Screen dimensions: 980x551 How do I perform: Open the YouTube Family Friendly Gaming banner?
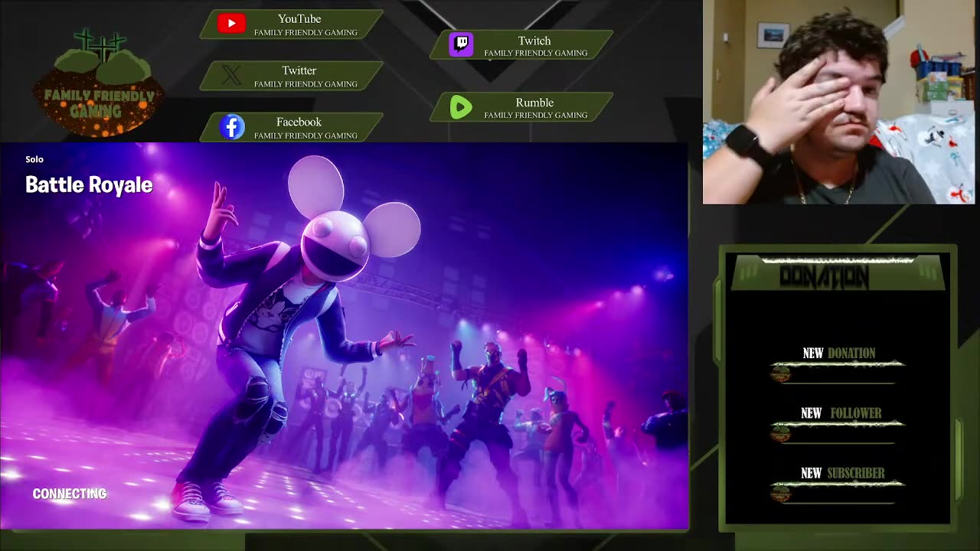(x=292, y=24)
